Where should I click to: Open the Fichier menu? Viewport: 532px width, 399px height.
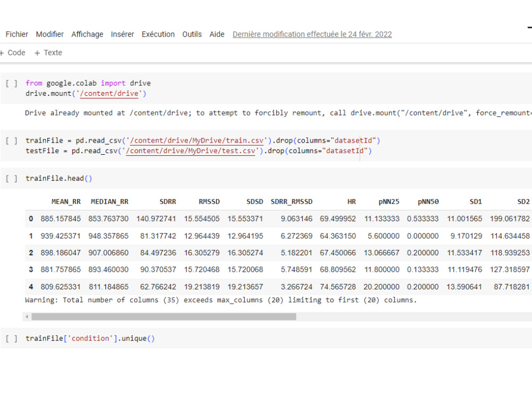tap(16, 34)
